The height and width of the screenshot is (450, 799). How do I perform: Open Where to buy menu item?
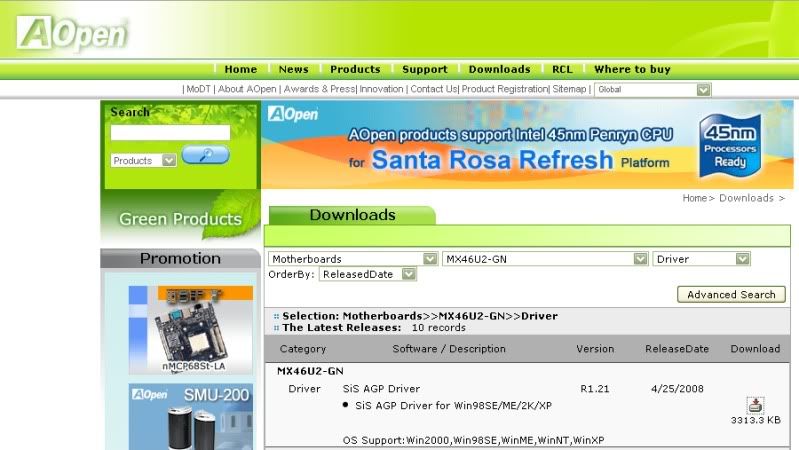[x=632, y=69]
